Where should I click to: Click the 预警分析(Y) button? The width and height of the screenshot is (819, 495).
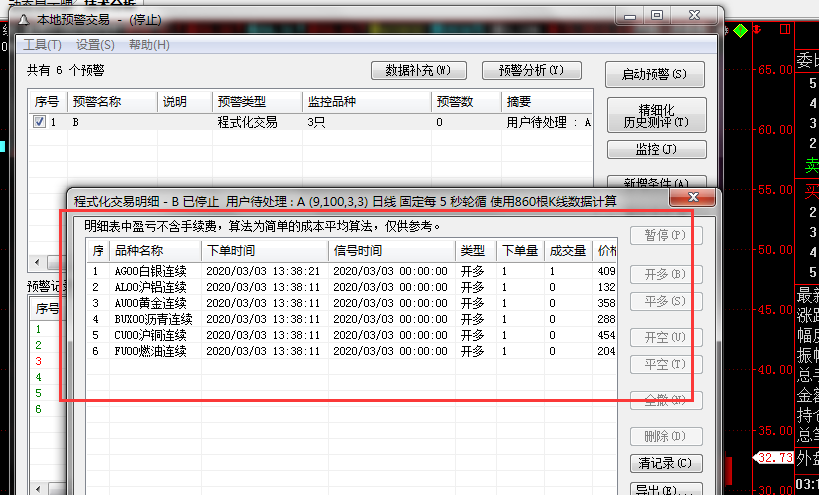click(531, 70)
